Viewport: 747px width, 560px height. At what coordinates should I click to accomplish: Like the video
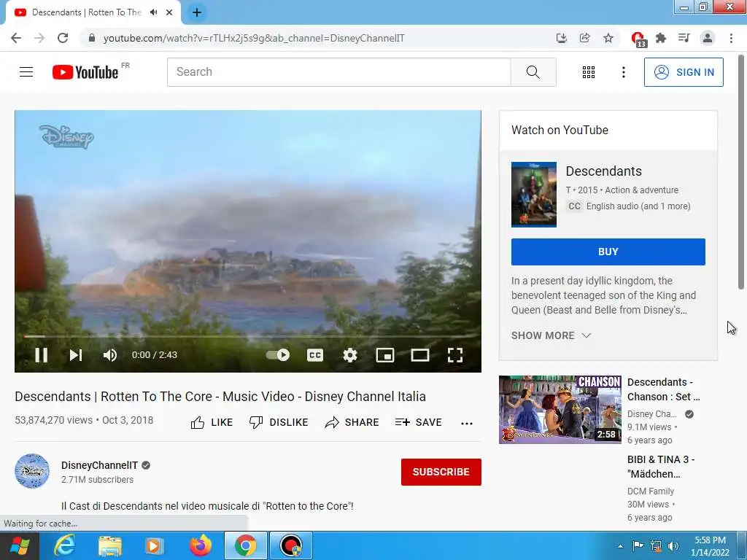click(212, 422)
